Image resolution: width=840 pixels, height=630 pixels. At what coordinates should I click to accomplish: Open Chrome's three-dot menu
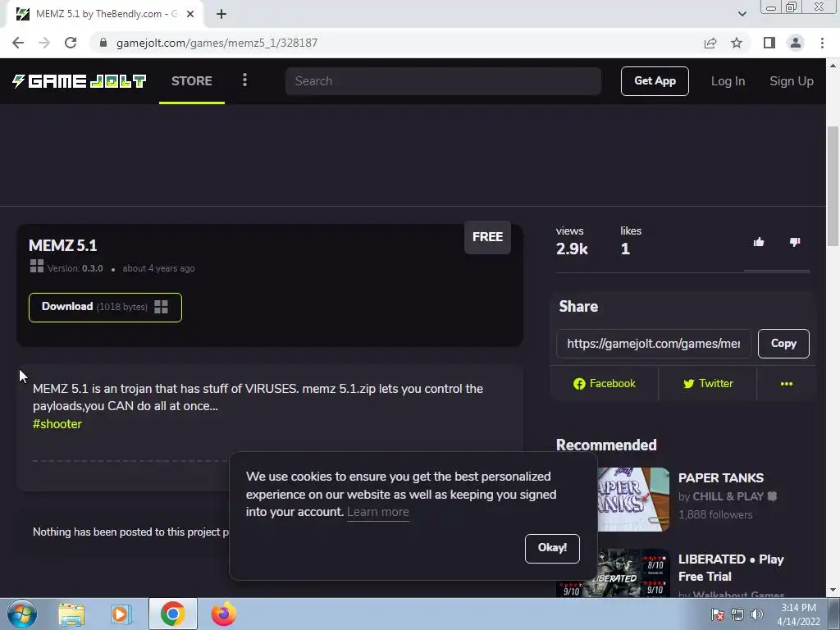[x=822, y=43]
